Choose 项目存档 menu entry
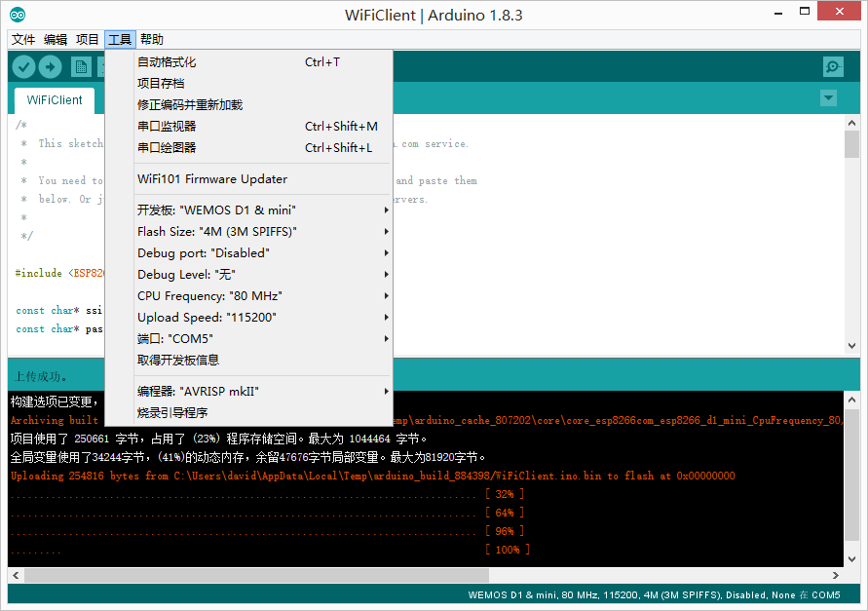The height and width of the screenshot is (611, 868). coord(263,84)
